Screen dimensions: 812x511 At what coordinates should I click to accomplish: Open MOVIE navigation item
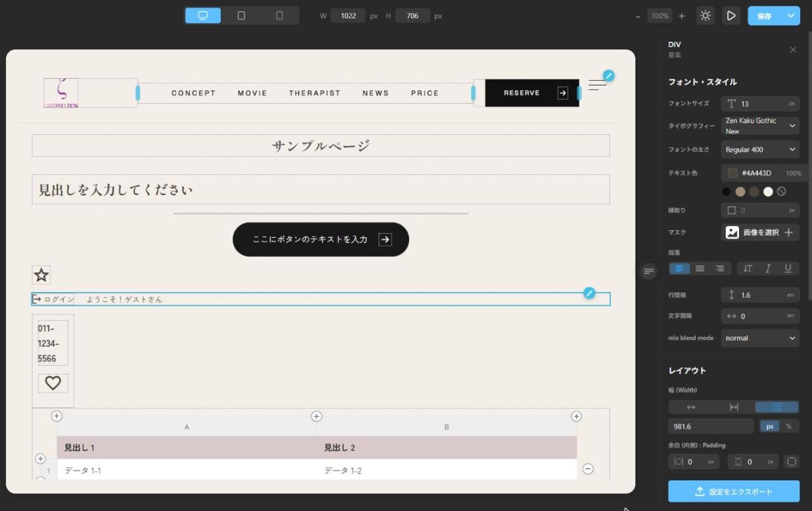pos(252,93)
